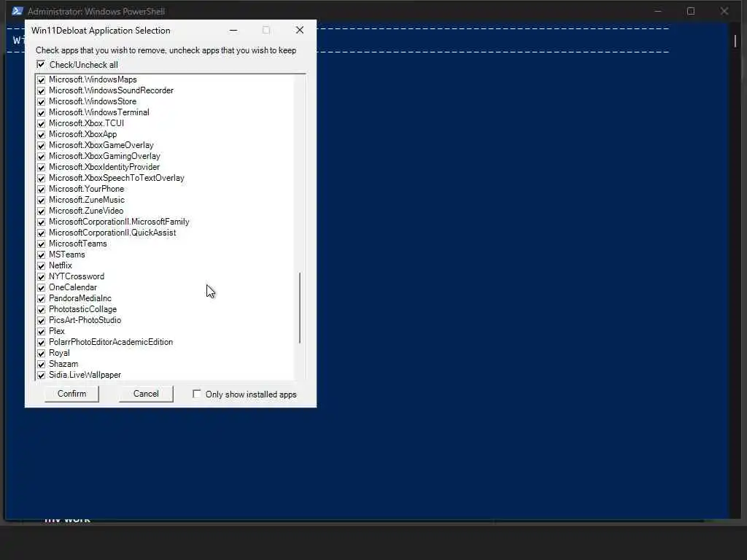This screenshot has height=560, width=747.
Task: Toggle the Check/Uncheck all checkbox
Action: point(41,64)
